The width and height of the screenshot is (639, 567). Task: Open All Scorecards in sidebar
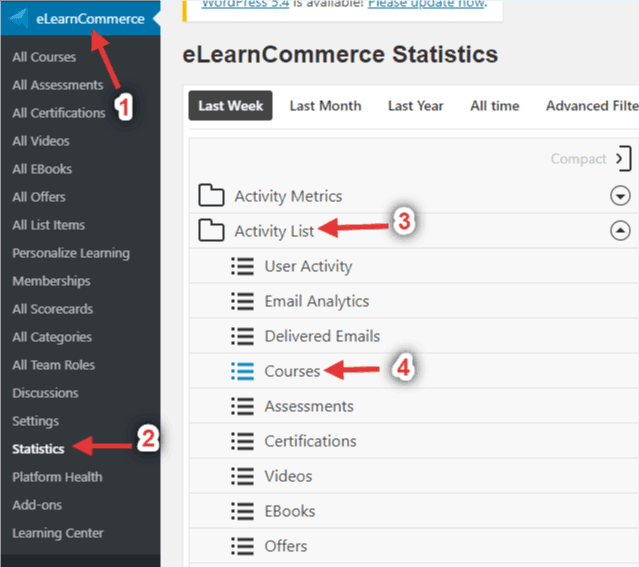point(53,309)
